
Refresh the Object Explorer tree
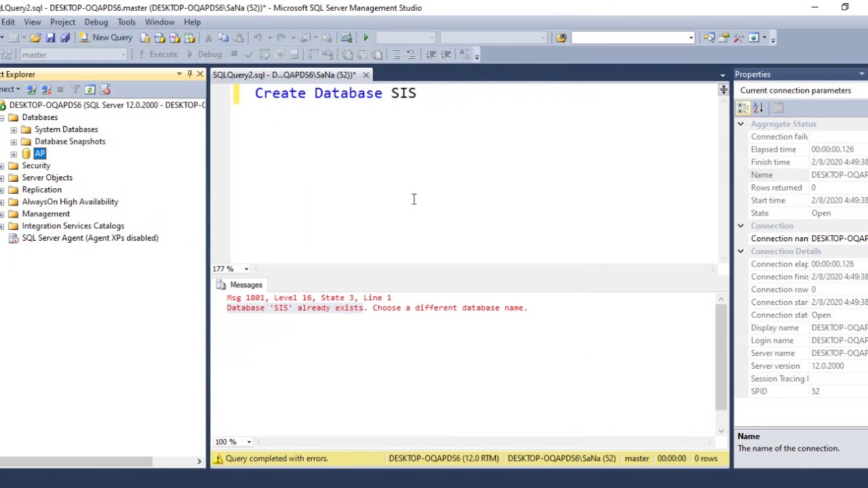pyautogui.click(x=90, y=89)
